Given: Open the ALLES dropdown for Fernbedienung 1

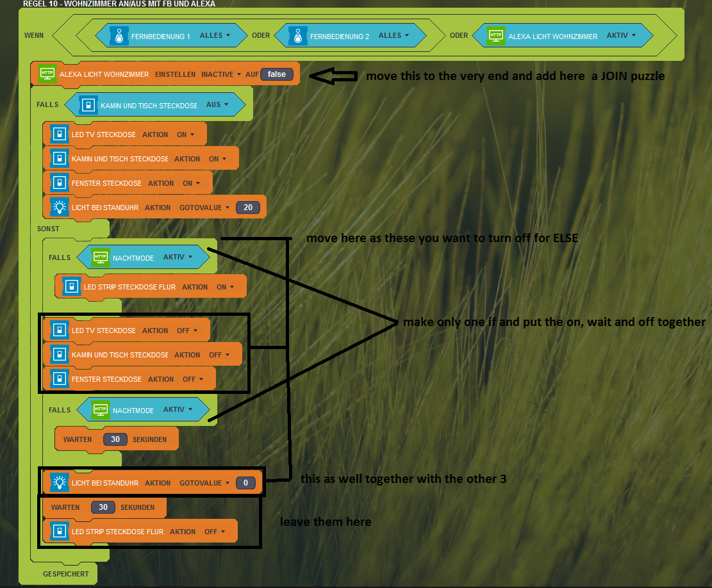Looking at the screenshot, I should pos(215,36).
